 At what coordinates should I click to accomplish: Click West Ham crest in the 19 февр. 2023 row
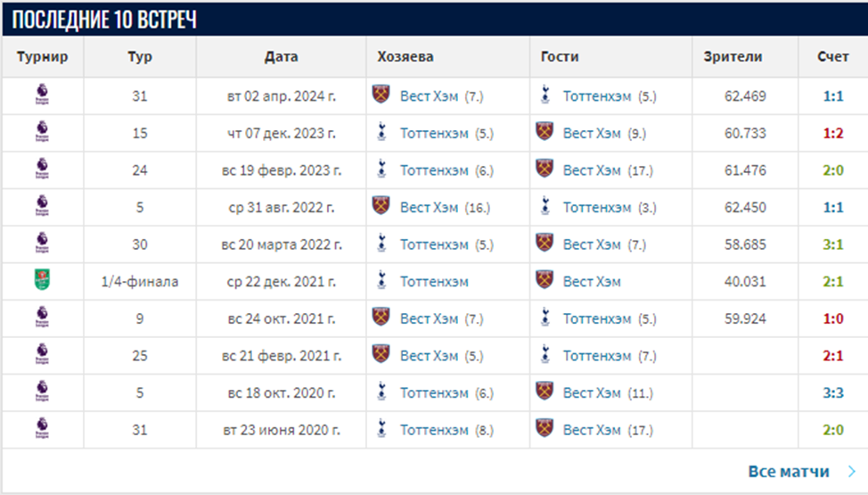(x=545, y=169)
